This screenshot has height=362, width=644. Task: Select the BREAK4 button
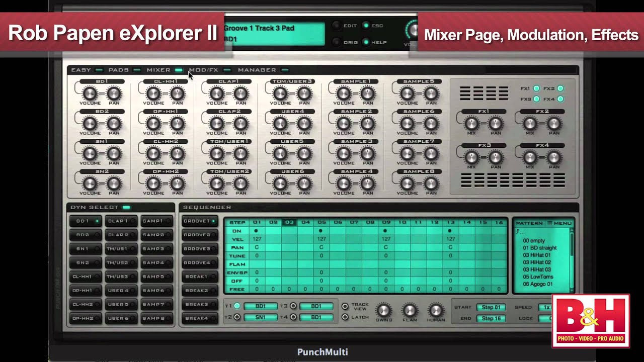(199, 318)
